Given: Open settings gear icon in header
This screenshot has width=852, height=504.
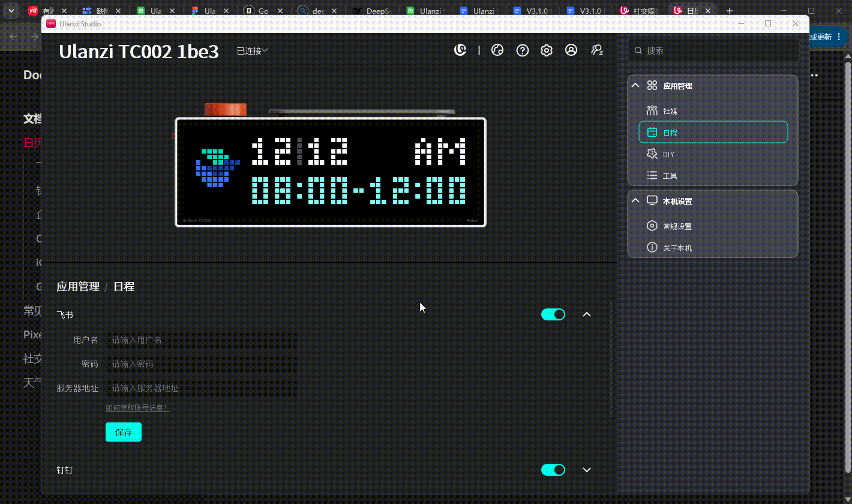Looking at the screenshot, I should point(546,50).
